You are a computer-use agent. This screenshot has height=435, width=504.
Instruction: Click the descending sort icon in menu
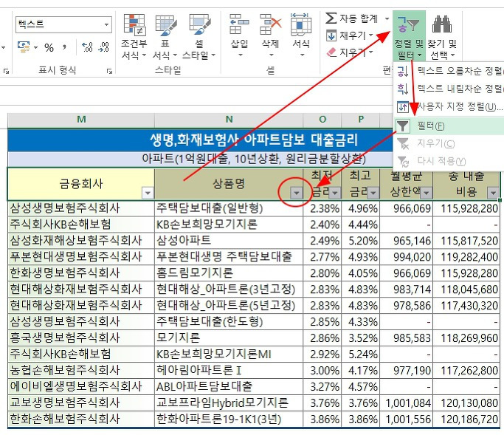tap(403, 89)
